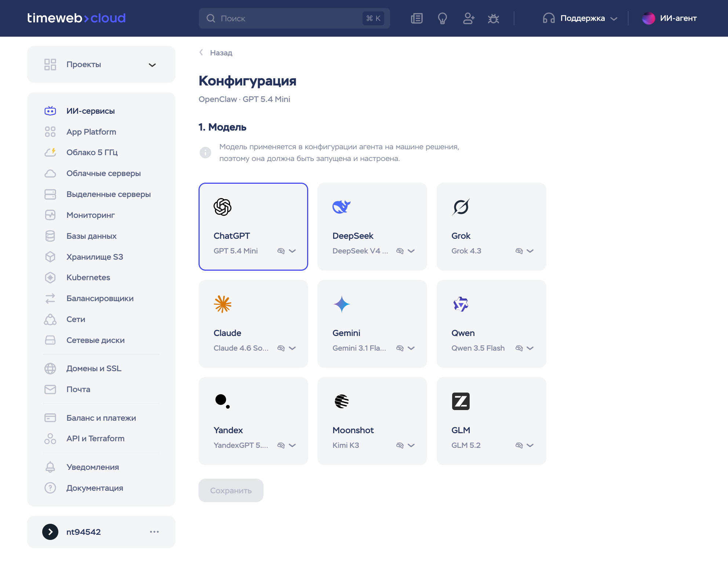The height and width of the screenshot is (581, 728).
Task: Expand GLM model version chevron
Action: tap(530, 445)
